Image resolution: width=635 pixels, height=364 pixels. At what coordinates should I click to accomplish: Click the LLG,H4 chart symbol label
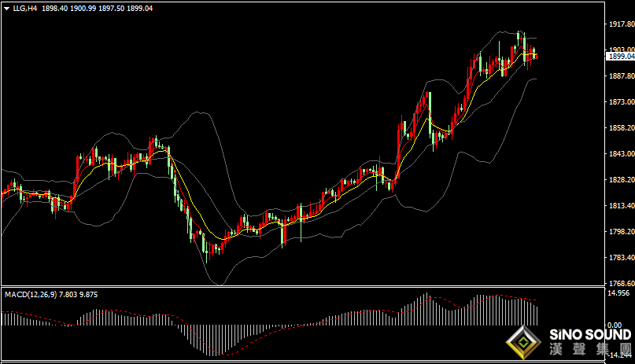pos(24,8)
